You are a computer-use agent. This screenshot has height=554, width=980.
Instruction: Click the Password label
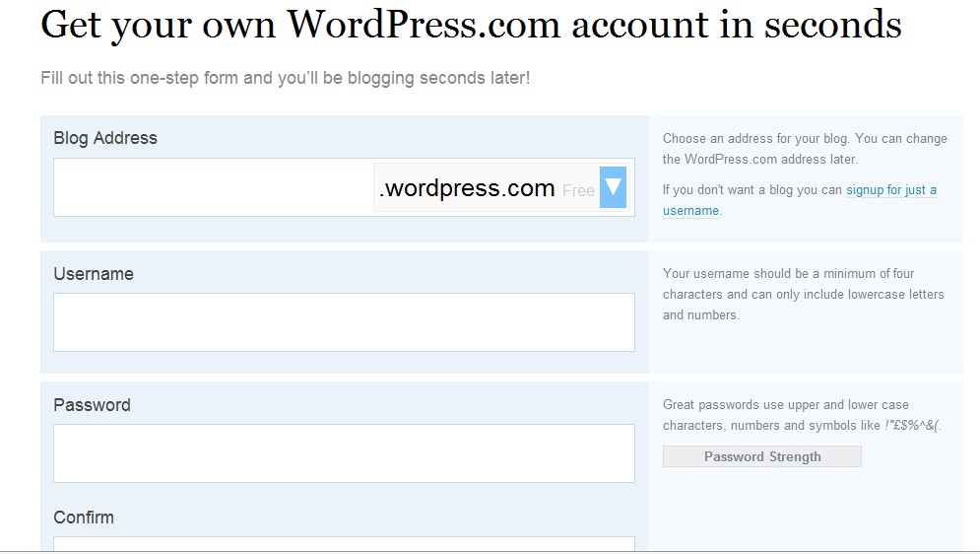point(92,405)
